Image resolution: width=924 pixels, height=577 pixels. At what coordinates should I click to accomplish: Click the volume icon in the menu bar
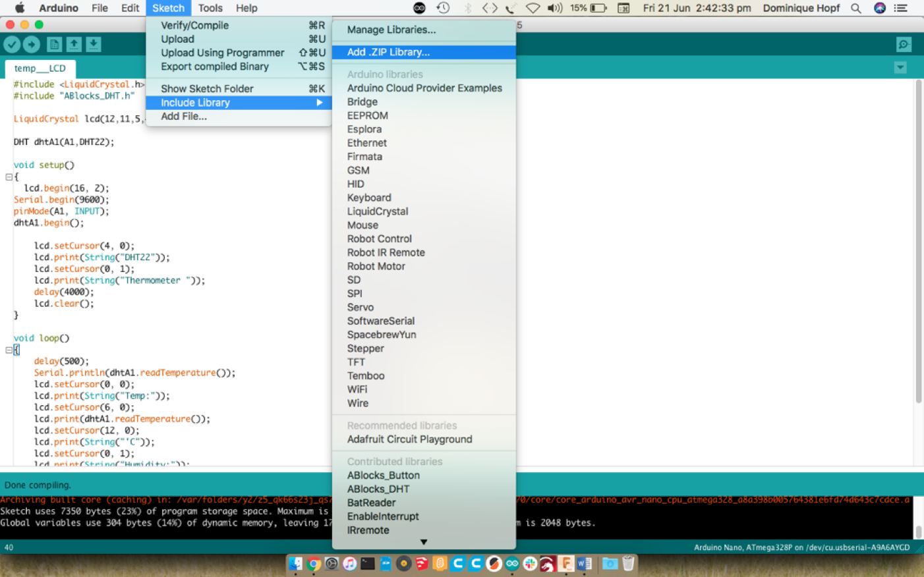pos(555,8)
